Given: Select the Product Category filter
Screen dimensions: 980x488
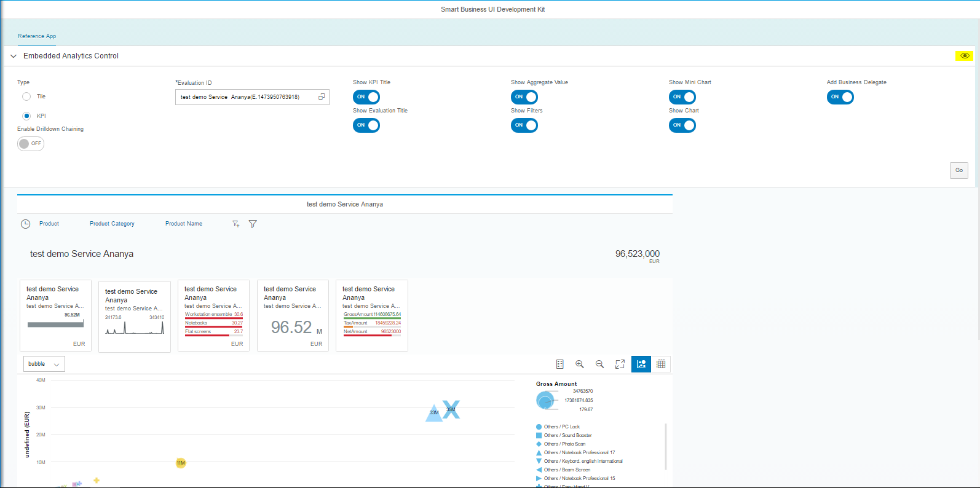Looking at the screenshot, I should tap(112, 224).
